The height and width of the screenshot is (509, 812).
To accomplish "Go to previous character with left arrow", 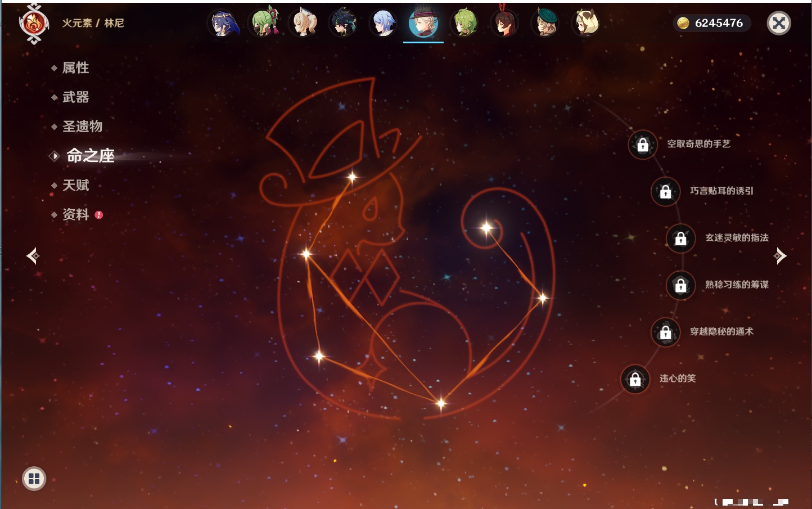I will pyautogui.click(x=33, y=256).
